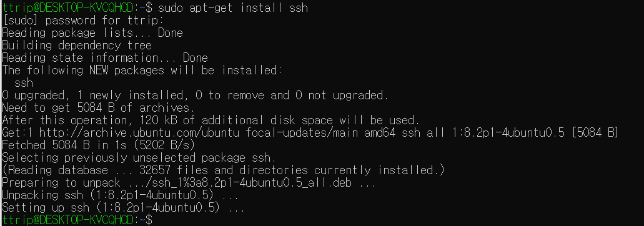Click the indented 'ssh' package name
This screenshot has height=226, width=644.
coord(23,83)
